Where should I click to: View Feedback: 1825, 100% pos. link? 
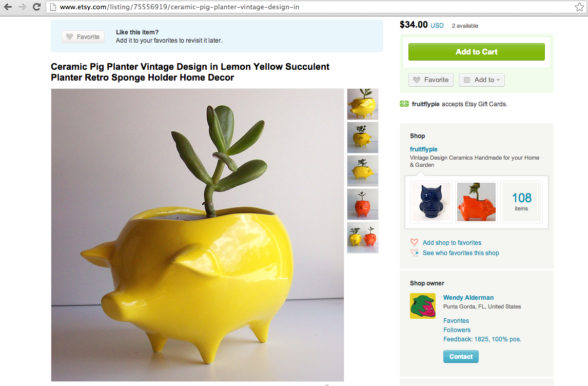482,339
